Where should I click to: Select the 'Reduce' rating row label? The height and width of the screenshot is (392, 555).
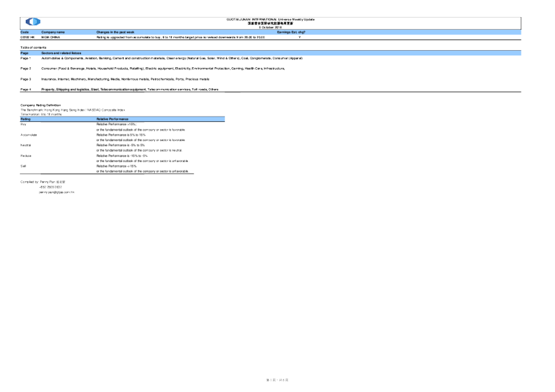point(26,155)
